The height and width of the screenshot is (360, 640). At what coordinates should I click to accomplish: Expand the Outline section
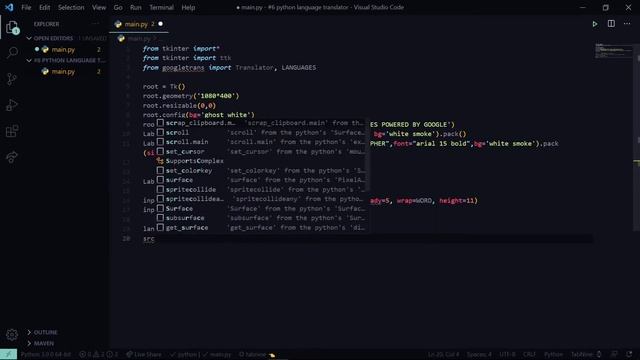click(x=42, y=332)
